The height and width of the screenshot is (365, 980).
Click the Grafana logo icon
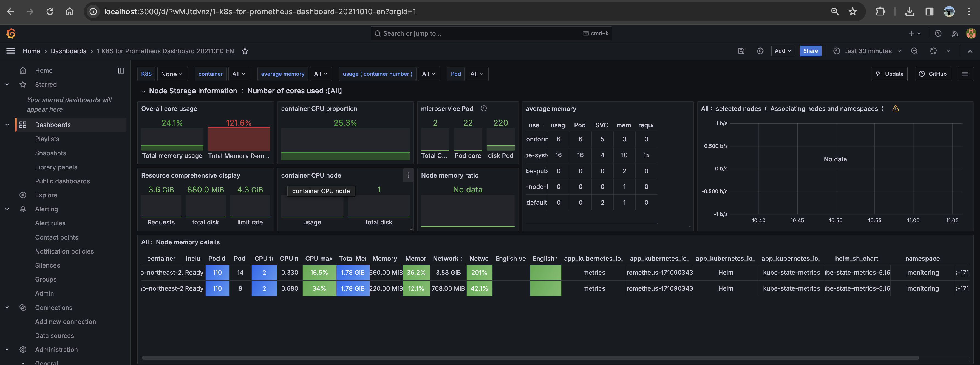point(11,33)
